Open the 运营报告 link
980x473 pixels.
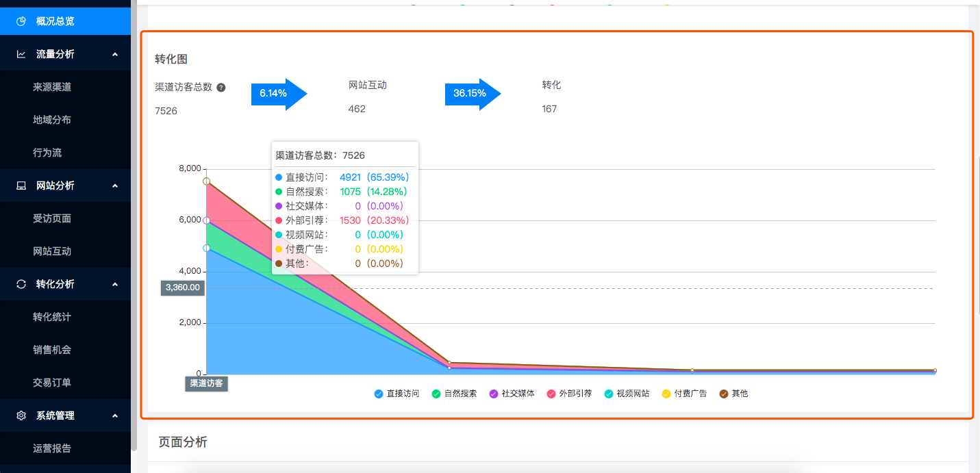pyautogui.click(x=52, y=448)
